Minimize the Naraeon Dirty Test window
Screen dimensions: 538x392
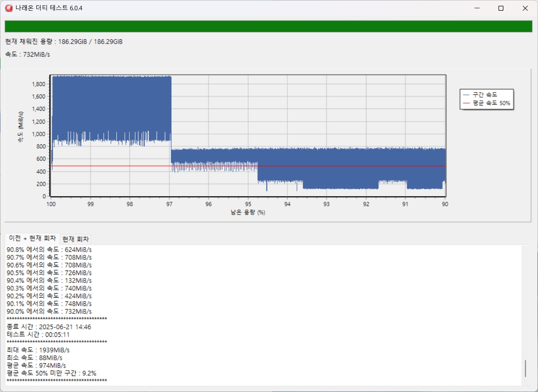coord(477,8)
